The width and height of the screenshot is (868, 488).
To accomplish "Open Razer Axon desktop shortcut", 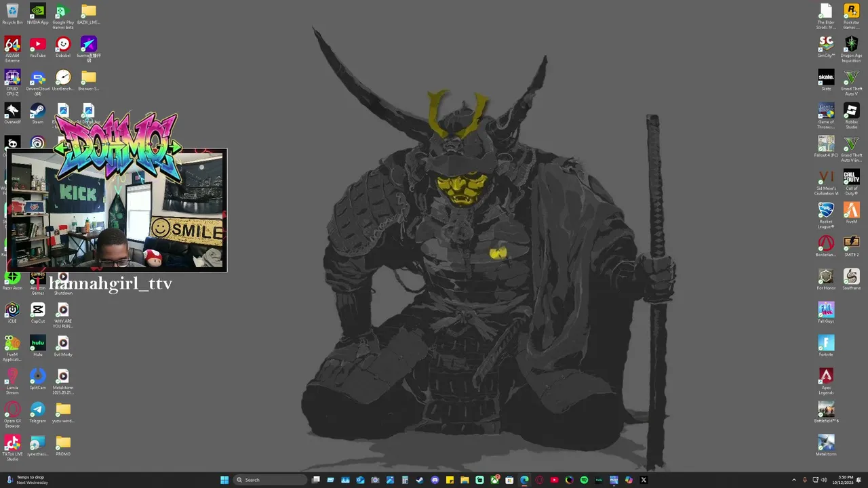I will (12, 280).
